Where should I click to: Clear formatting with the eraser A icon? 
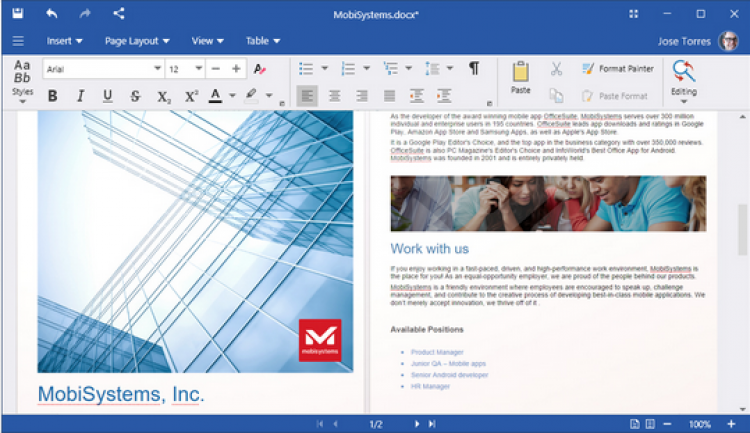coord(259,69)
